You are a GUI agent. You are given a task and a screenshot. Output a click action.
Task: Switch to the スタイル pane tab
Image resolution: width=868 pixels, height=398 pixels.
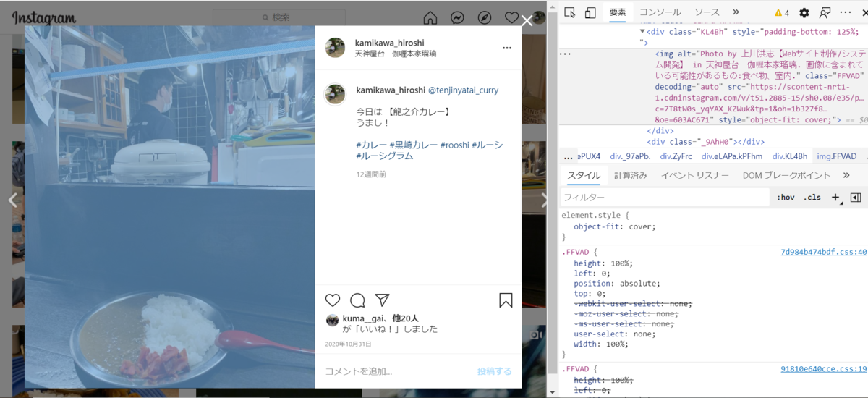584,175
